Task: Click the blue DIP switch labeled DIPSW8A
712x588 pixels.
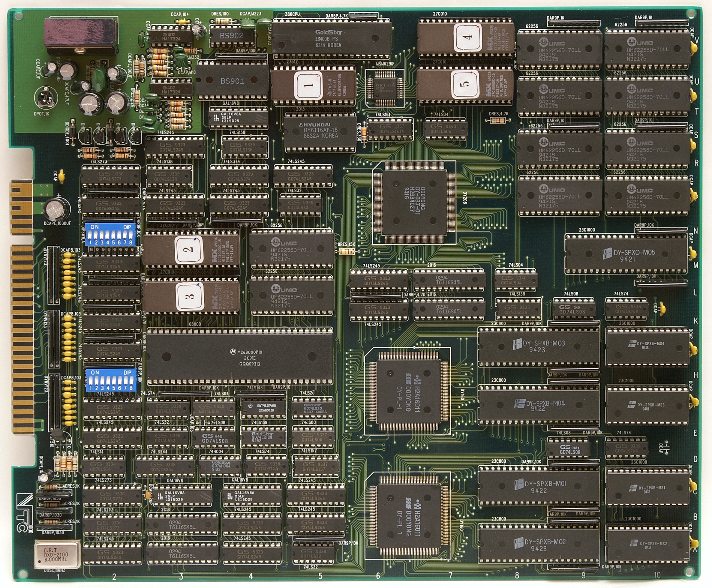Action: tap(110, 234)
